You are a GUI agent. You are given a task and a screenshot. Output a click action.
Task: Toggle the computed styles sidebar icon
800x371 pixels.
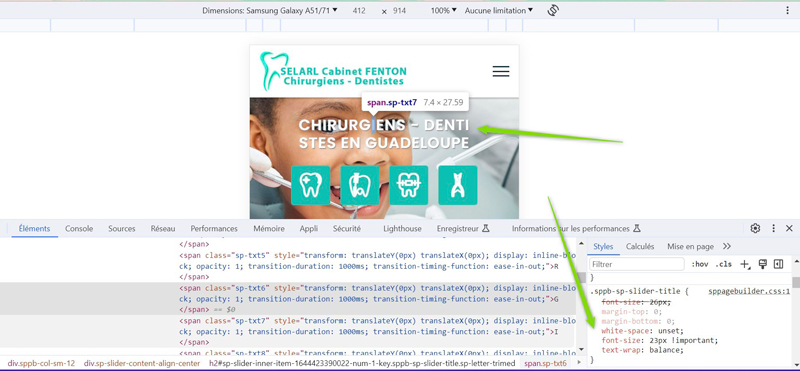tap(778, 264)
